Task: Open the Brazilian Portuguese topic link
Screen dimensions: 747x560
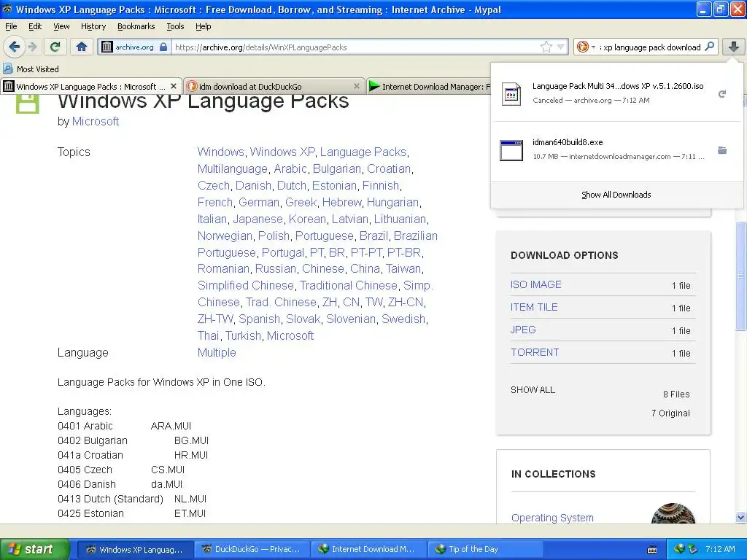Action: click(x=318, y=244)
